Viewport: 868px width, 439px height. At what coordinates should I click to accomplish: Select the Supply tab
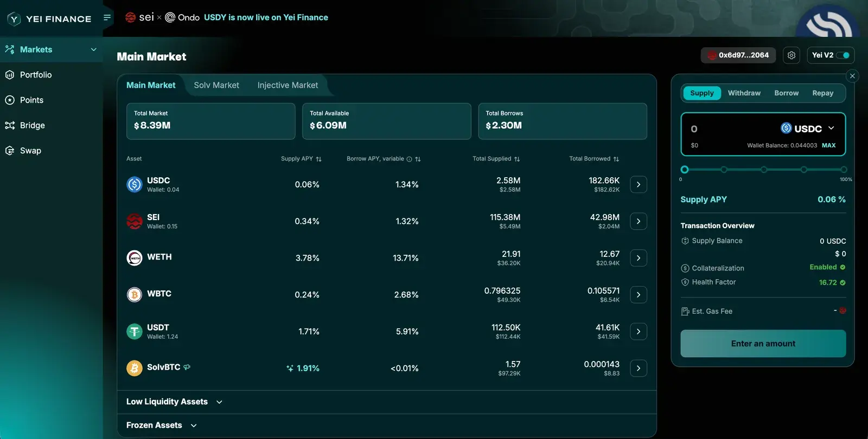point(702,93)
